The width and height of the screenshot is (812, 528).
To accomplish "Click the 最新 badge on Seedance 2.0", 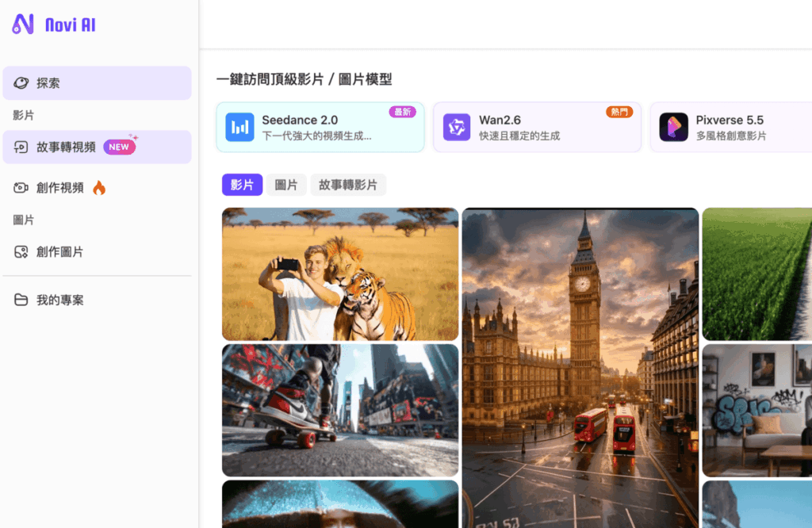I will tap(403, 112).
